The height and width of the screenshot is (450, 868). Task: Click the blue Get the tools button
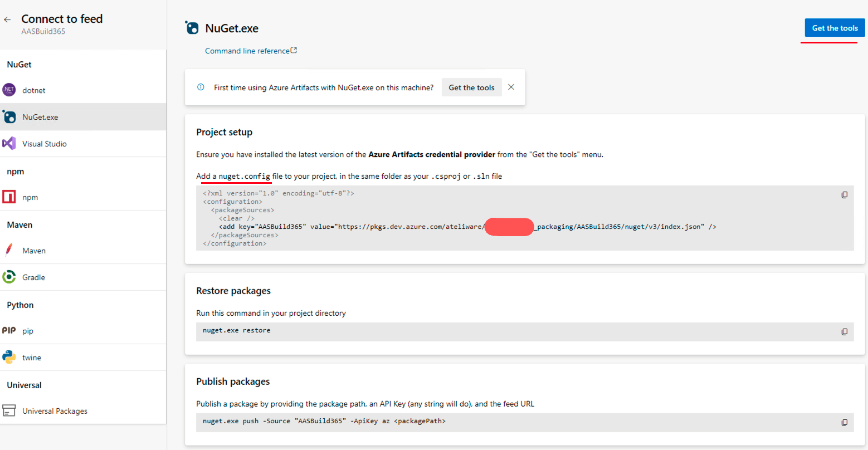pos(835,28)
